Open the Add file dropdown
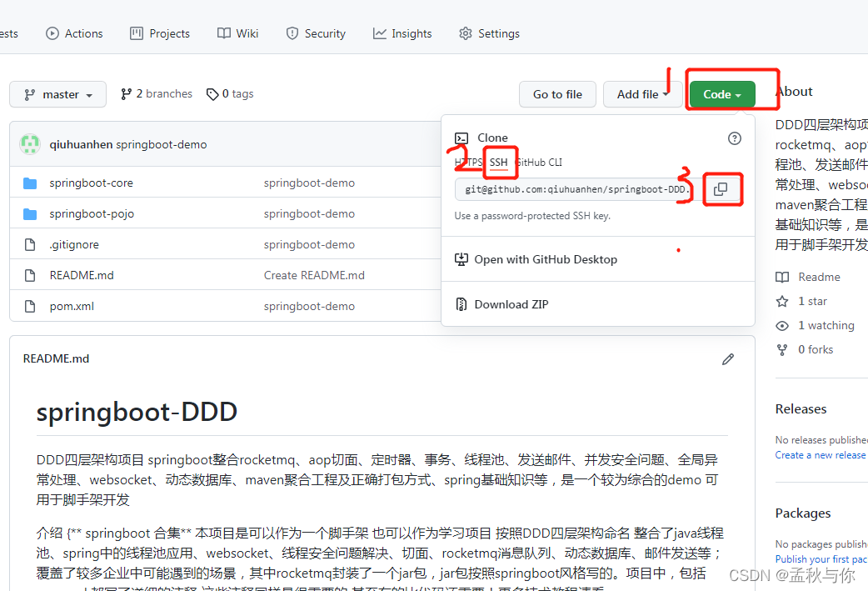 [643, 94]
